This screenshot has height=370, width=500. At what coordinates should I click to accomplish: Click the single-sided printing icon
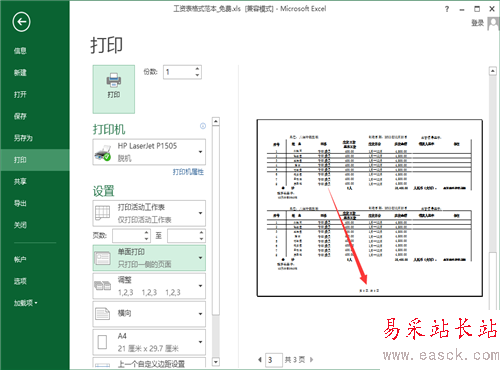(102, 258)
